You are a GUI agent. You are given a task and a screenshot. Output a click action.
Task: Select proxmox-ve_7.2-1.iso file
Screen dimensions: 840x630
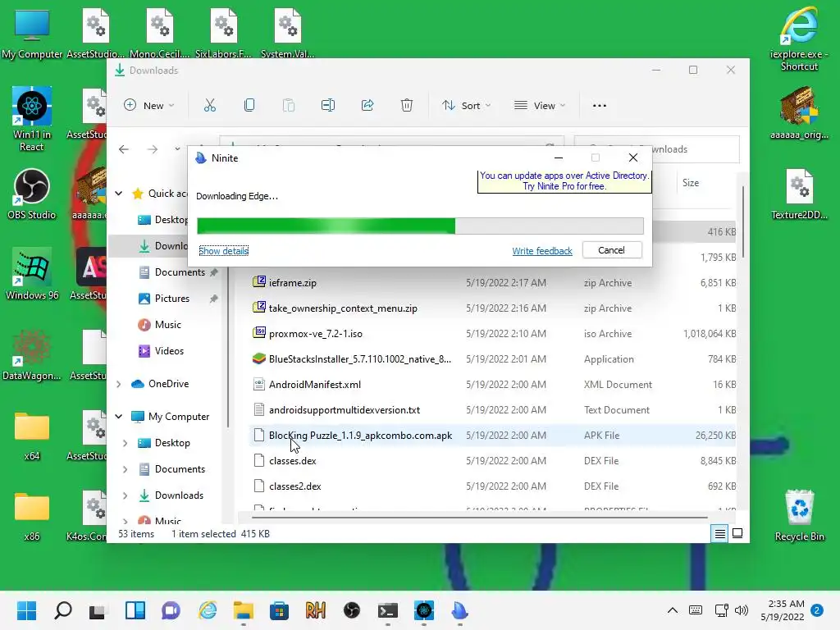tap(492, 333)
